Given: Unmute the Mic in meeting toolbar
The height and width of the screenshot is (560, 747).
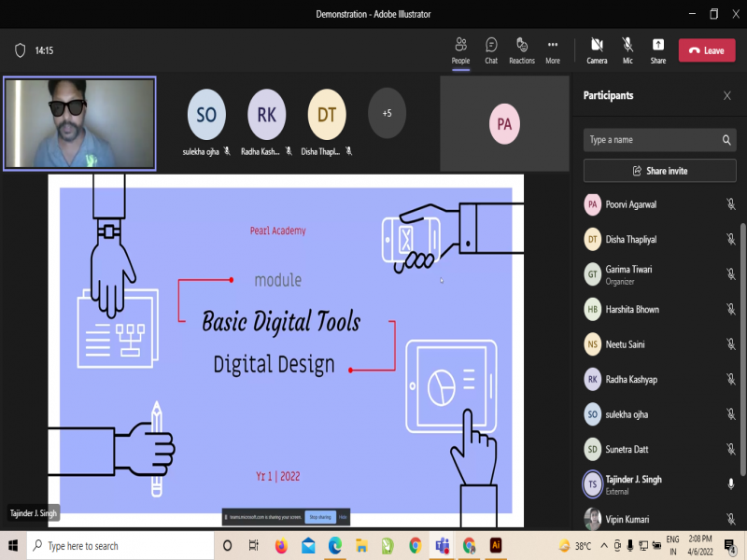Looking at the screenshot, I should tap(627, 45).
